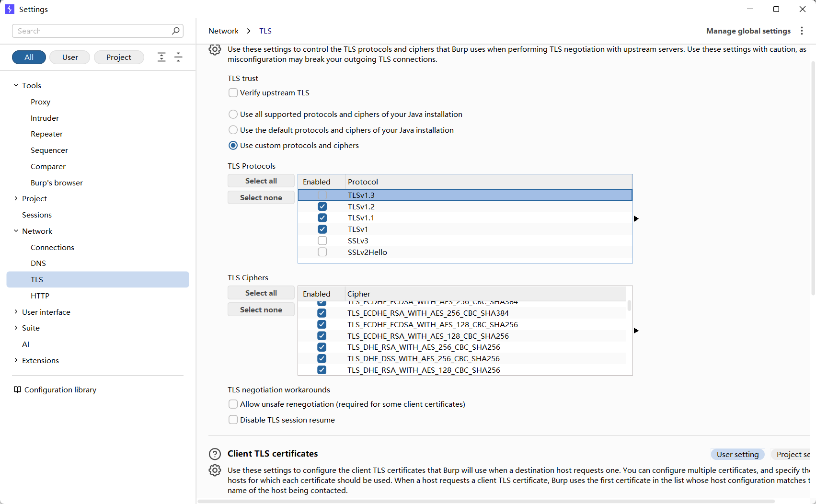Open Repeater settings page
This screenshot has height=504, width=816.
click(x=46, y=134)
